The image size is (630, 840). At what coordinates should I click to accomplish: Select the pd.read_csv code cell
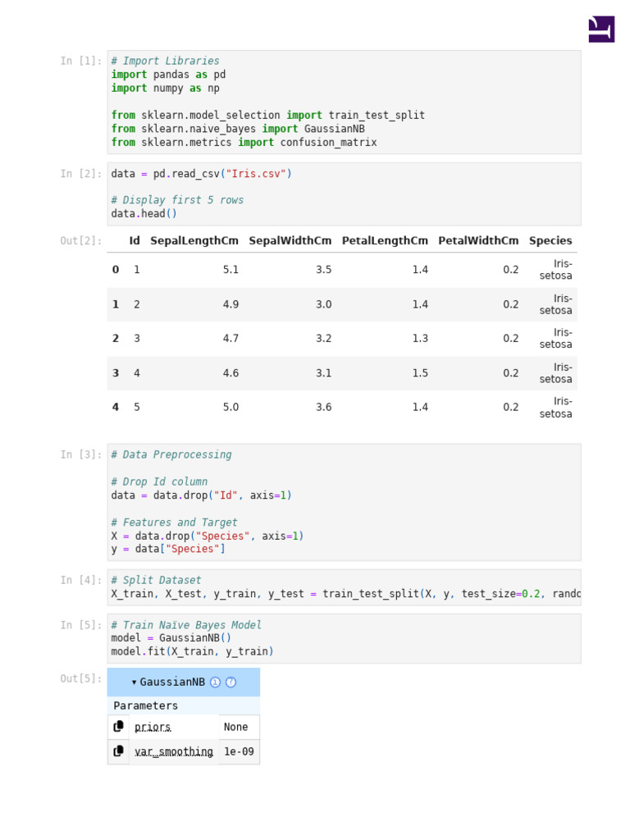pos(344,194)
